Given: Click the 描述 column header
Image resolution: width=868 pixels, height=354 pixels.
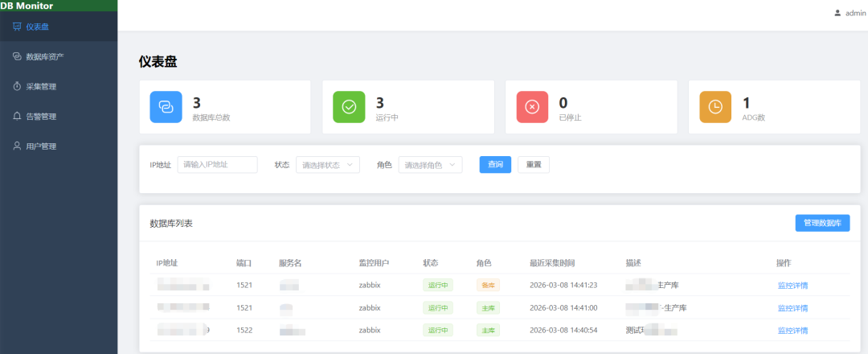Looking at the screenshot, I should coord(633,263).
